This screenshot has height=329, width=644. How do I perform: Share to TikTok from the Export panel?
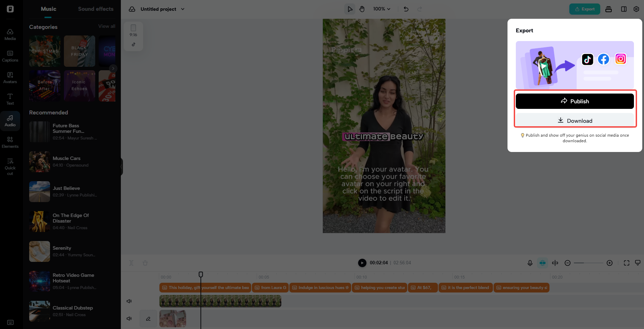click(587, 59)
